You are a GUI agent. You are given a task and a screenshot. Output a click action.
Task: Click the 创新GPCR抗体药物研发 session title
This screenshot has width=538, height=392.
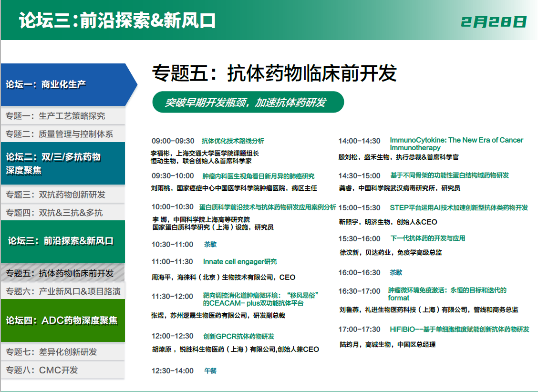[x=238, y=336]
